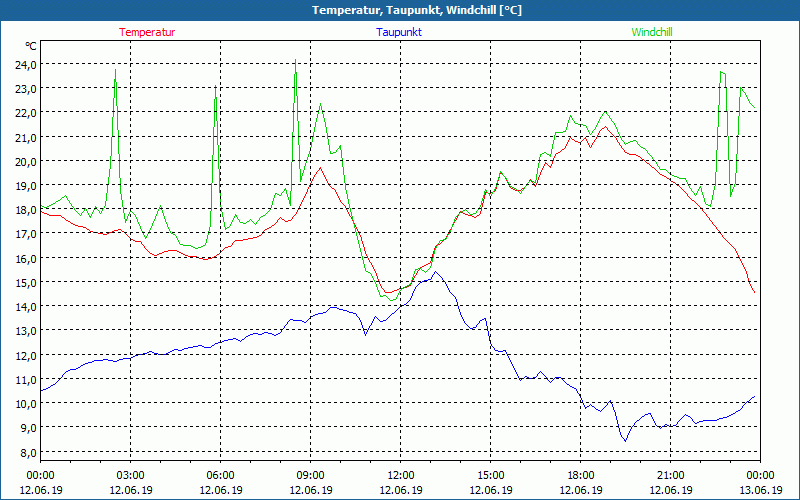Select the 12,0 y-axis value

click(x=26, y=355)
